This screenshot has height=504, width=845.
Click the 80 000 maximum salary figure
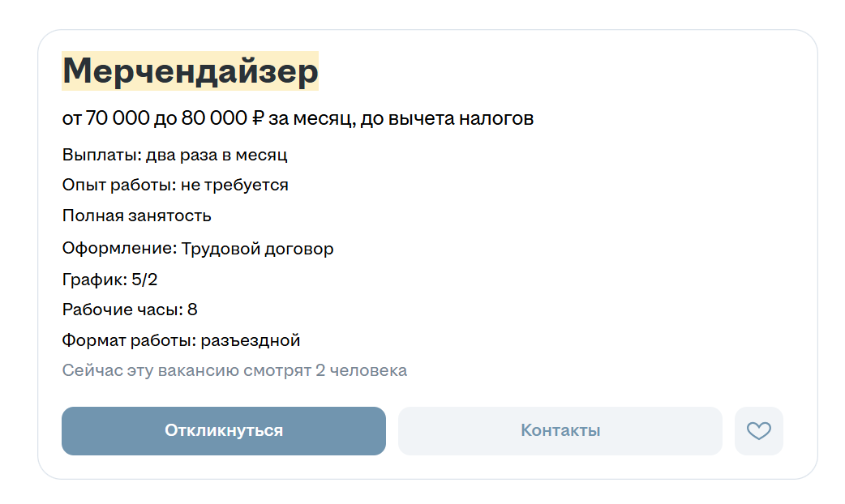[x=214, y=118]
